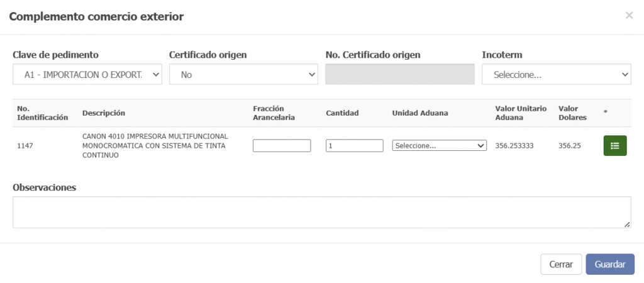
Task: Expand the Clave de pedimento dropdown
Action: [x=87, y=74]
